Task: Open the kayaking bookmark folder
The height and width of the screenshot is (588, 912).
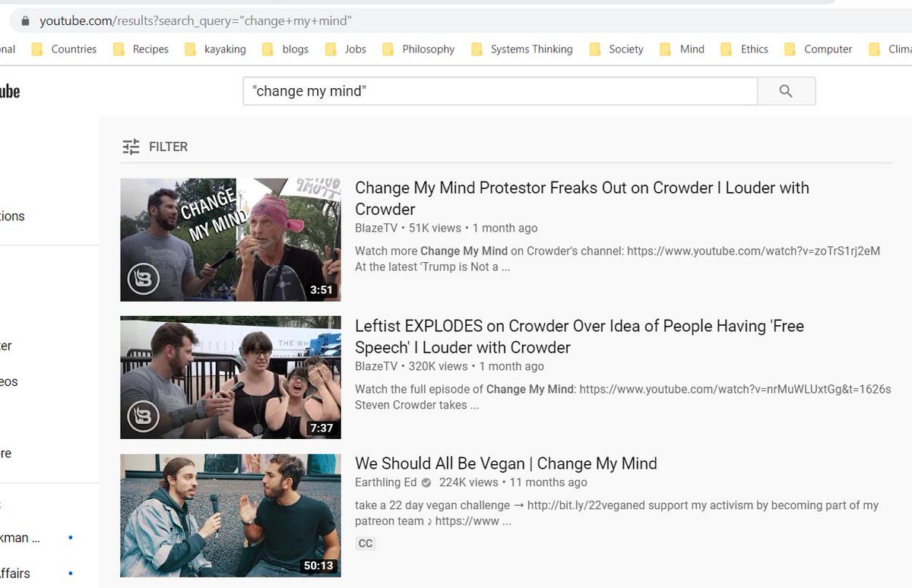Action: tap(215, 49)
